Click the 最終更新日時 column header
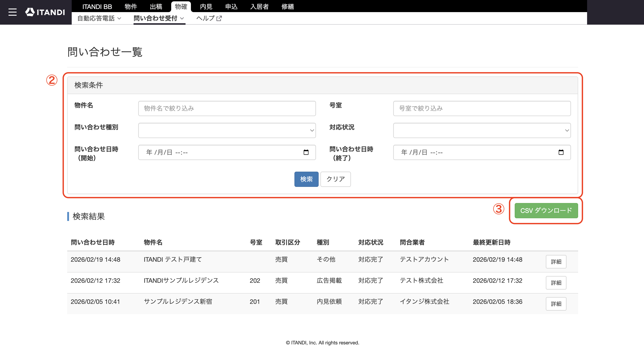The width and height of the screenshot is (644, 363). pos(491,242)
